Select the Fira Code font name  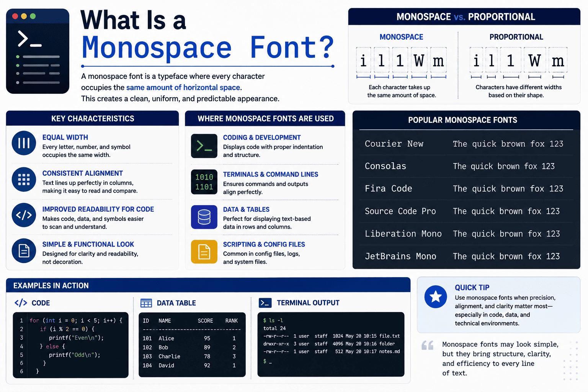tap(388, 189)
